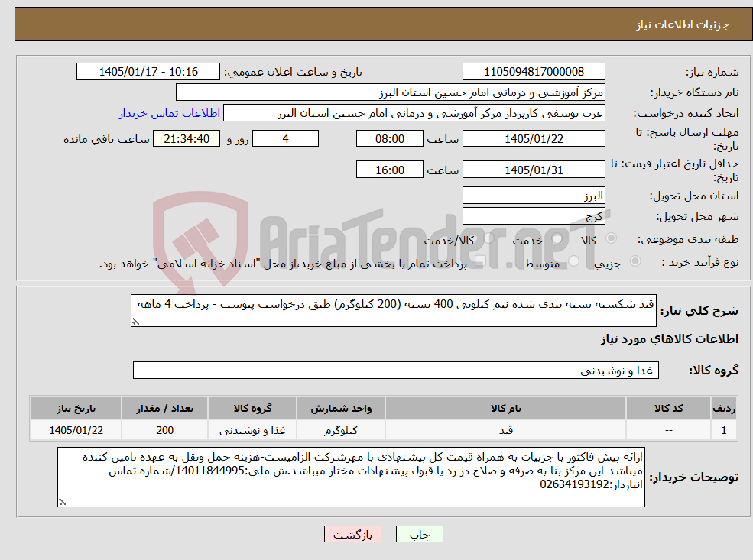Click the اطلاعات کالاهای مورد نیاز heading
The width and height of the screenshot is (753, 560).
[x=670, y=339]
